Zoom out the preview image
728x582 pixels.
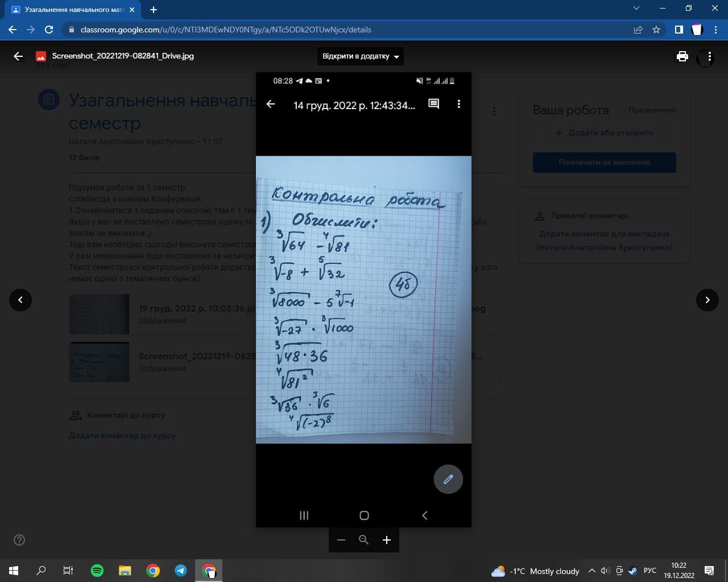tap(341, 540)
